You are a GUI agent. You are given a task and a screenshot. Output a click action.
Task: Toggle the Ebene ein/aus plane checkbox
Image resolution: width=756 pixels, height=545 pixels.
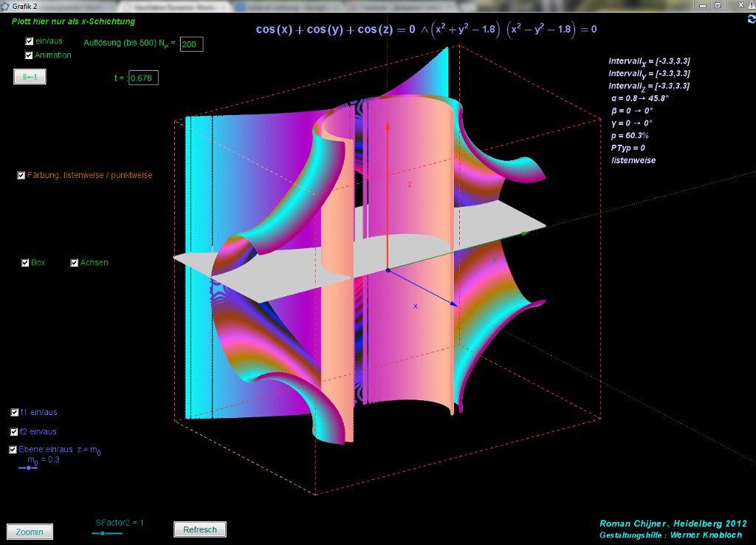13,449
